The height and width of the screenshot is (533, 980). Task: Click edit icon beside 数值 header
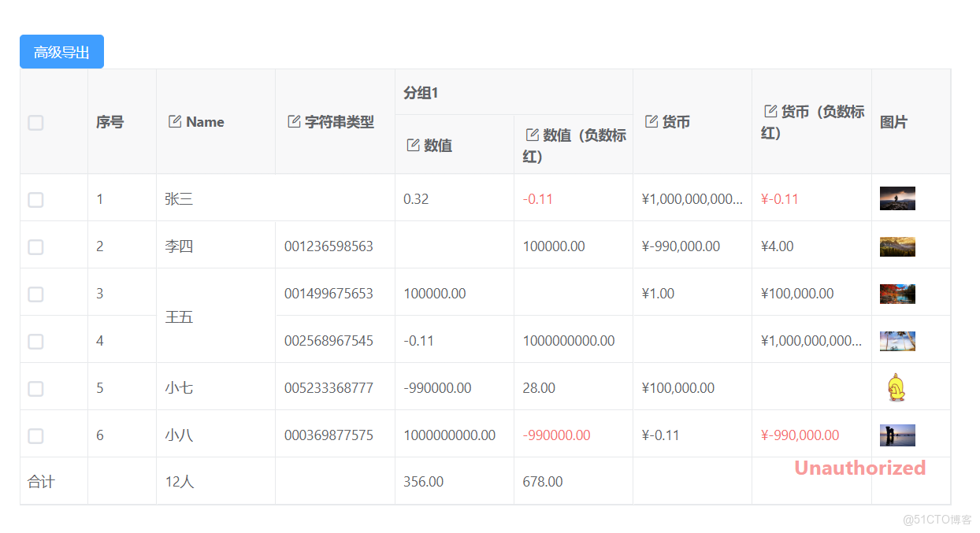tap(413, 145)
